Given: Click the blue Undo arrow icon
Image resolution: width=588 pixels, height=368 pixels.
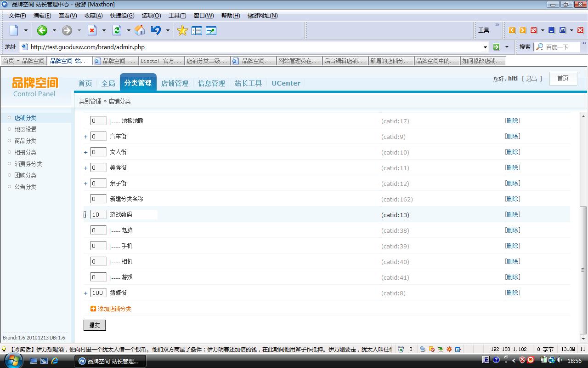Looking at the screenshot, I should click(x=156, y=30).
